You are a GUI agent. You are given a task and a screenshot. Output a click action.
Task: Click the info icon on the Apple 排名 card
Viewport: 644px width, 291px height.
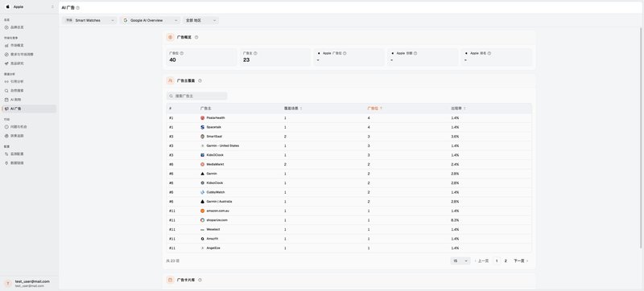489,53
